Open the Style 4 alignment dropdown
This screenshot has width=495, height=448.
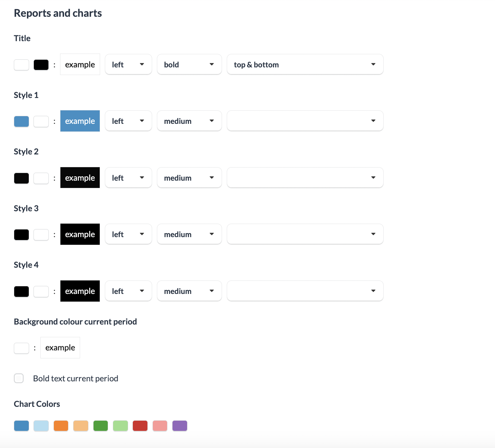pos(128,291)
